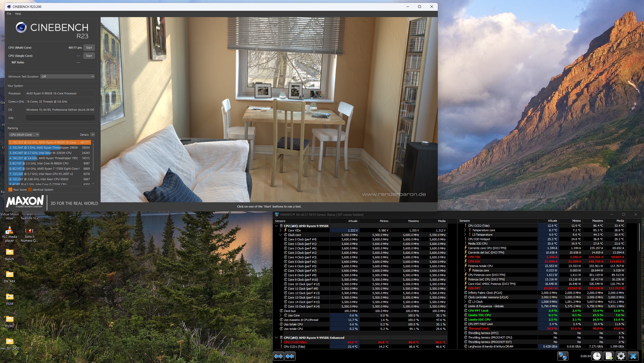Viewport: 644px width, 363px height.
Task: Collapse CPU [#0] AMD Ryzen 9 9950X group
Action: point(276,226)
